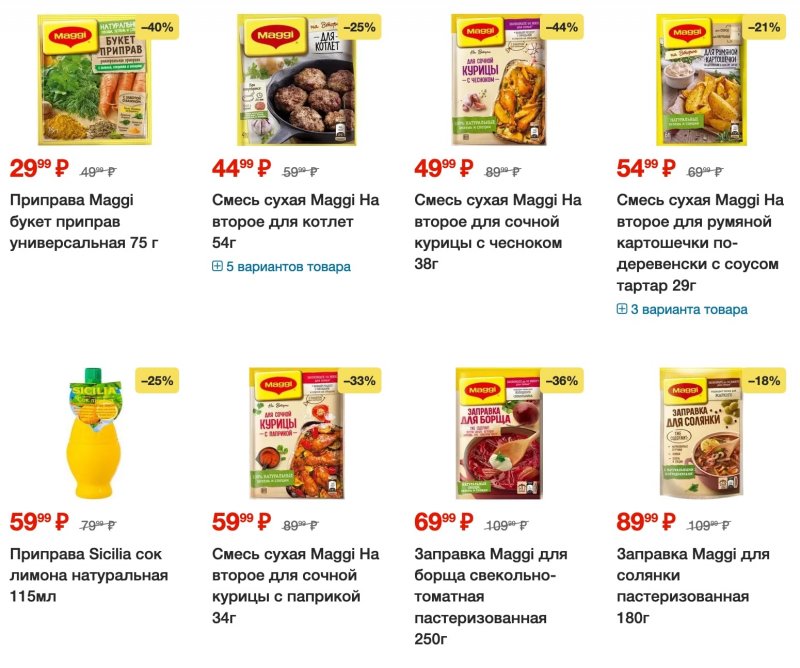Open Maggi букет приправ product image

click(x=94, y=80)
